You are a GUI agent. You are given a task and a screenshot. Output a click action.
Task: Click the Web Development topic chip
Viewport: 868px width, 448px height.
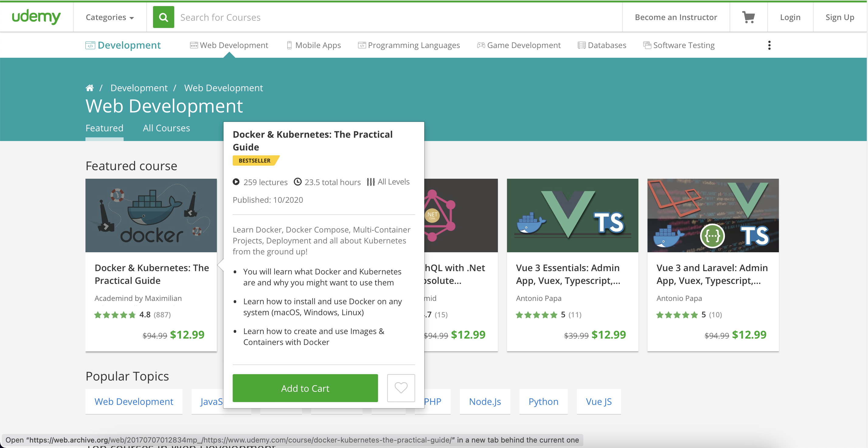point(134,401)
